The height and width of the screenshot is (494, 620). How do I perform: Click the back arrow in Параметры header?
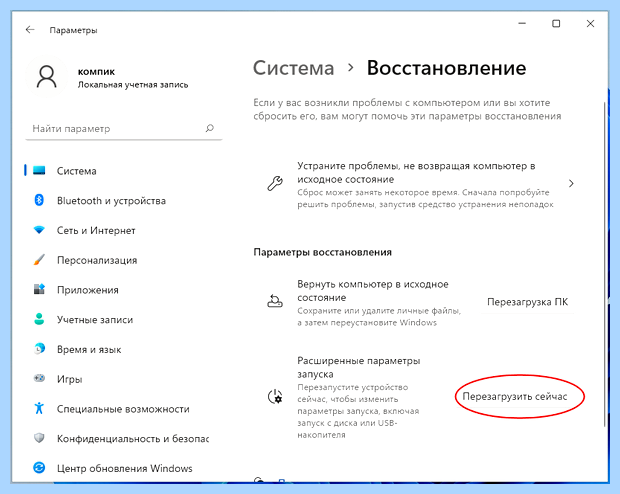click(30, 30)
